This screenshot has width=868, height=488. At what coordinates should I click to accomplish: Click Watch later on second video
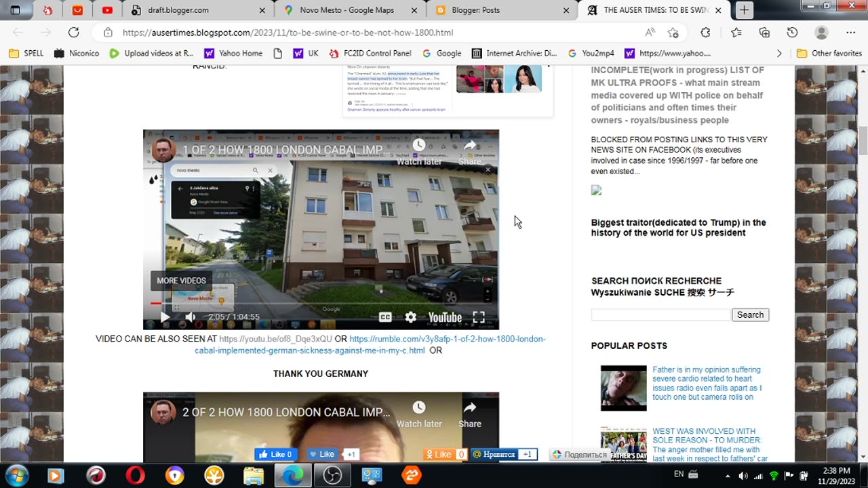[419, 414]
